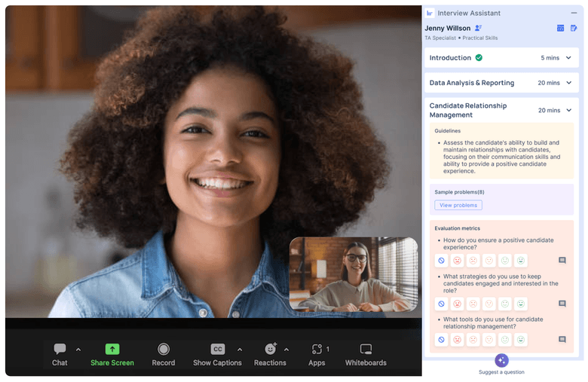Screen dimensions: 588x382
Task: Toggle Show Captions in the toolbar
Action: click(217, 350)
